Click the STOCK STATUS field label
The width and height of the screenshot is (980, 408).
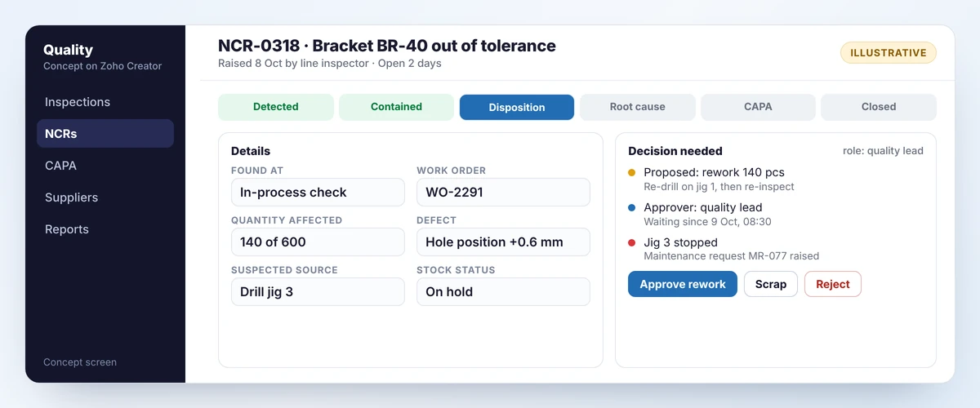pos(456,270)
